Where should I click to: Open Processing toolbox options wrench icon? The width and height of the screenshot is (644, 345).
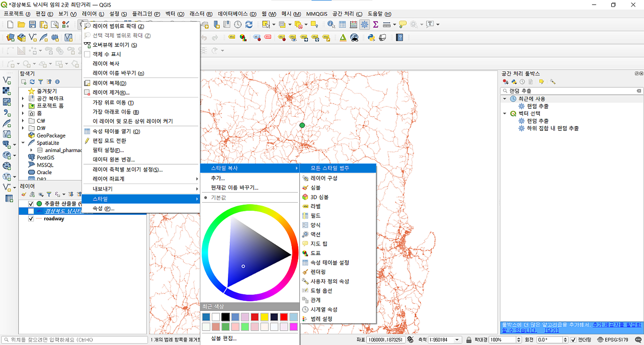[x=552, y=81]
